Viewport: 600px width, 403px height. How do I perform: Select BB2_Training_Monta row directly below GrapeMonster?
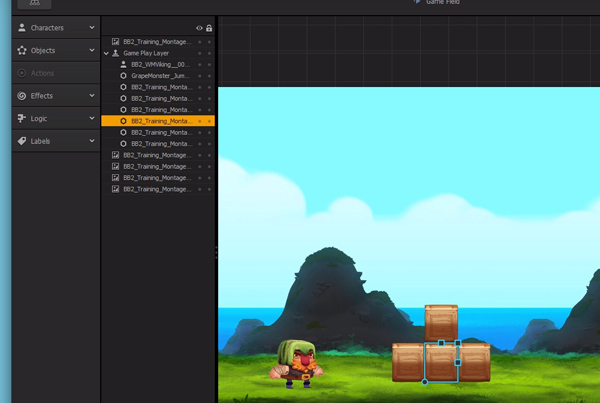tap(158, 87)
